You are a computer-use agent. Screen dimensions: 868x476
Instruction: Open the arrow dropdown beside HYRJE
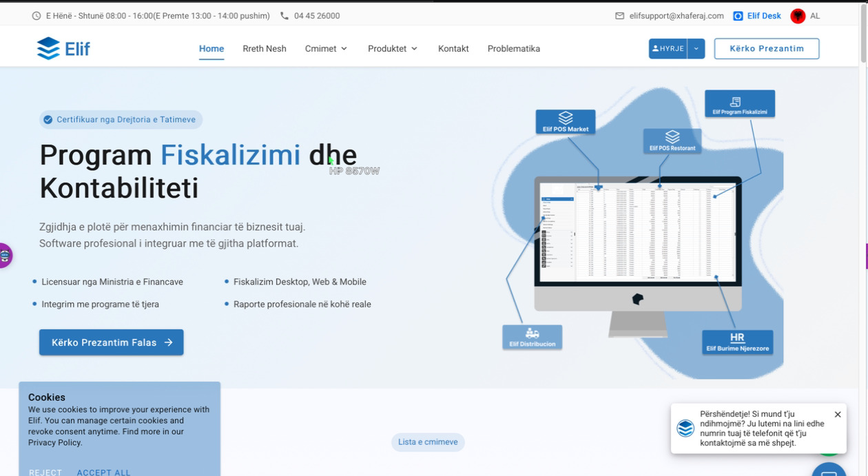point(696,49)
